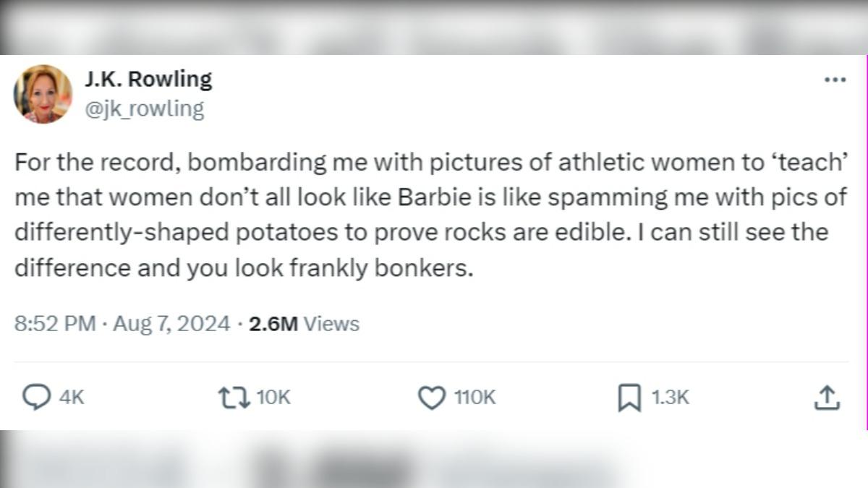Open the tweet's more options menu
Screen dimensions: 868x488
click(x=835, y=80)
